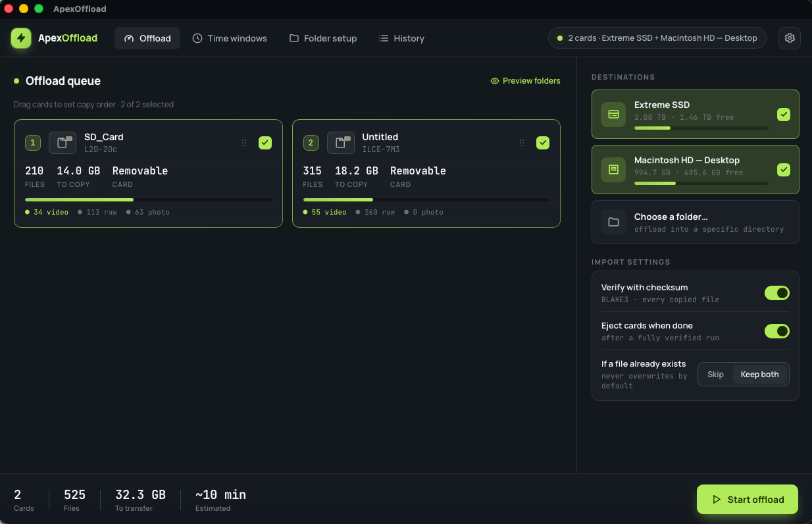Click the Macintosh HD storage usage bar

pos(701,183)
